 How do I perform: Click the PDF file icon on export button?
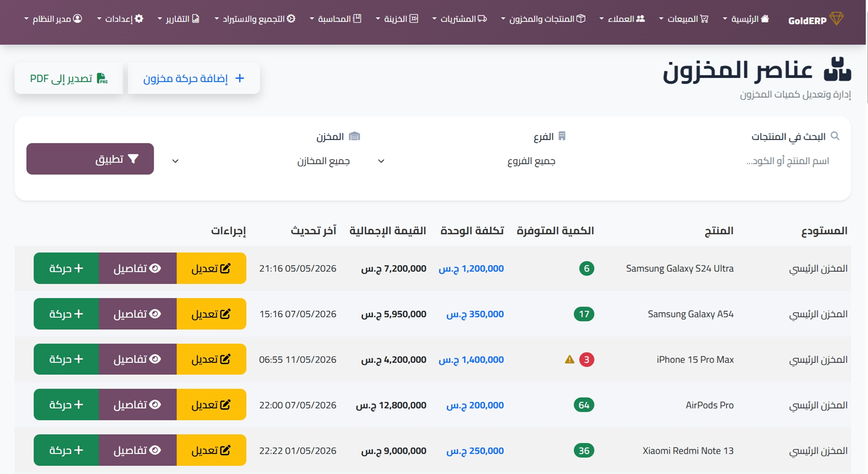pyautogui.click(x=102, y=78)
